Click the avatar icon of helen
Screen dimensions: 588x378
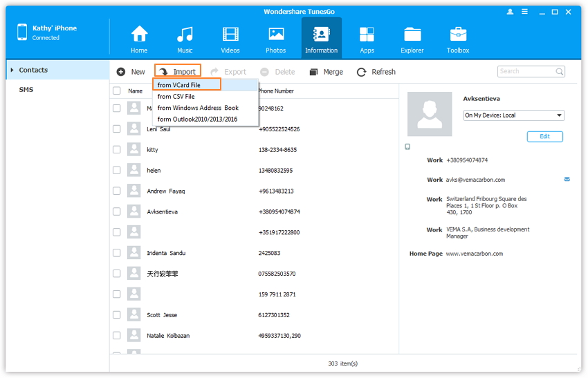(134, 170)
